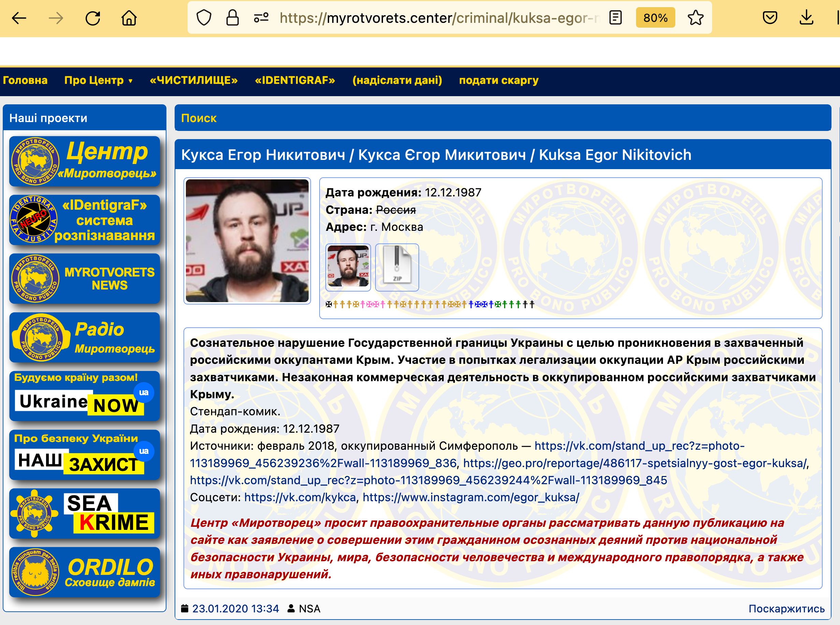This screenshot has height=625, width=840.
Task: Go to browser home page
Action: click(129, 18)
